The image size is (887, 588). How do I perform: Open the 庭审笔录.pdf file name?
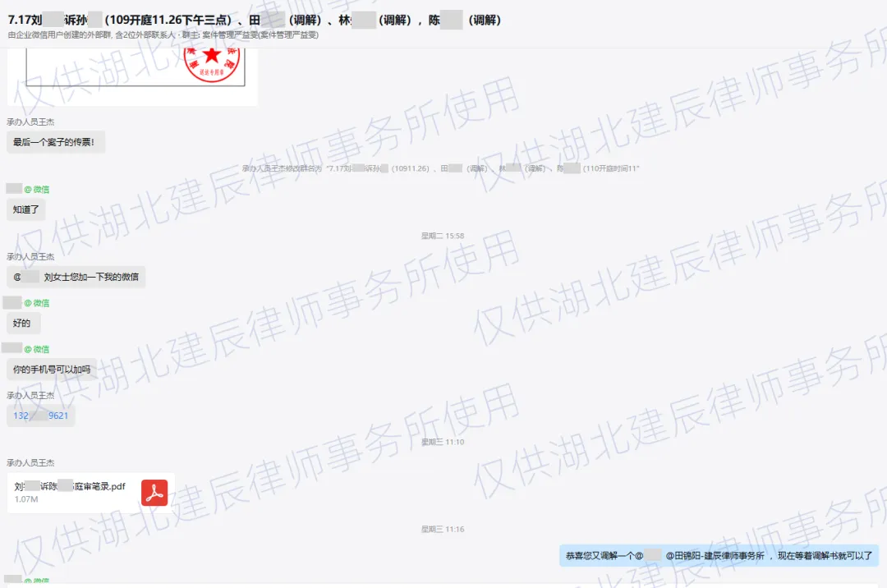click(x=70, y=486)
